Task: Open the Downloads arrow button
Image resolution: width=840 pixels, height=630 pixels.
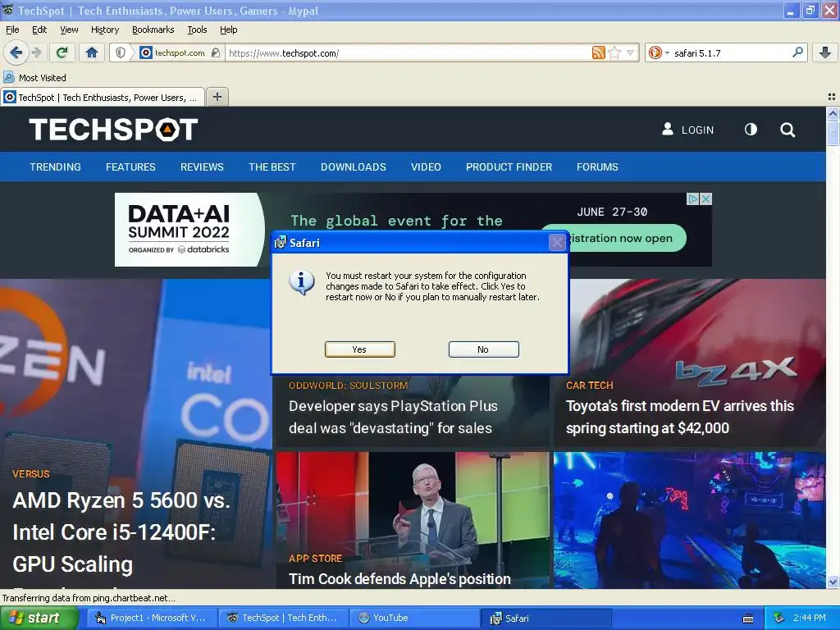Action: coord(825,52)
